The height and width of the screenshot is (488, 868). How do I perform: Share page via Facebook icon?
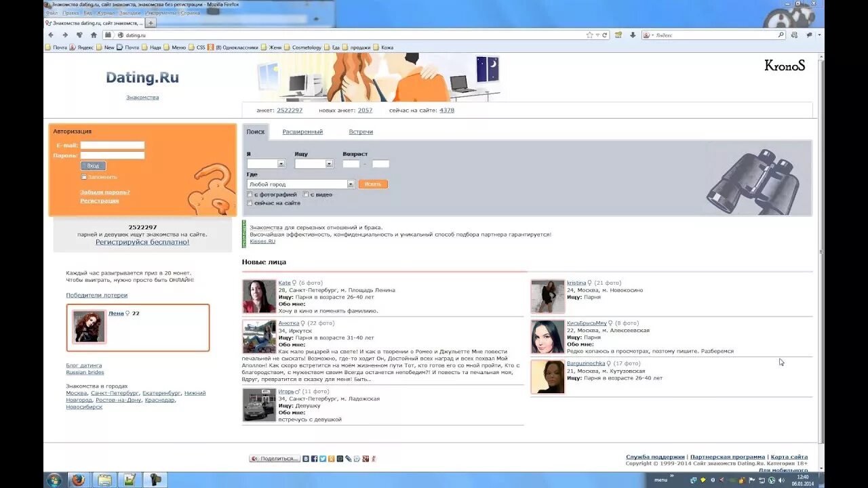point(314,459)
